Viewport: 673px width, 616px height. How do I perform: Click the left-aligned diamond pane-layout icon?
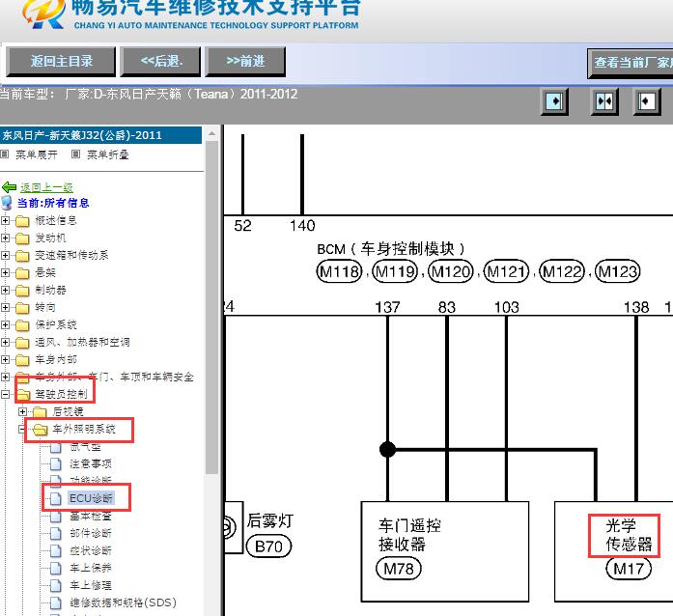(x=647, y=101)
